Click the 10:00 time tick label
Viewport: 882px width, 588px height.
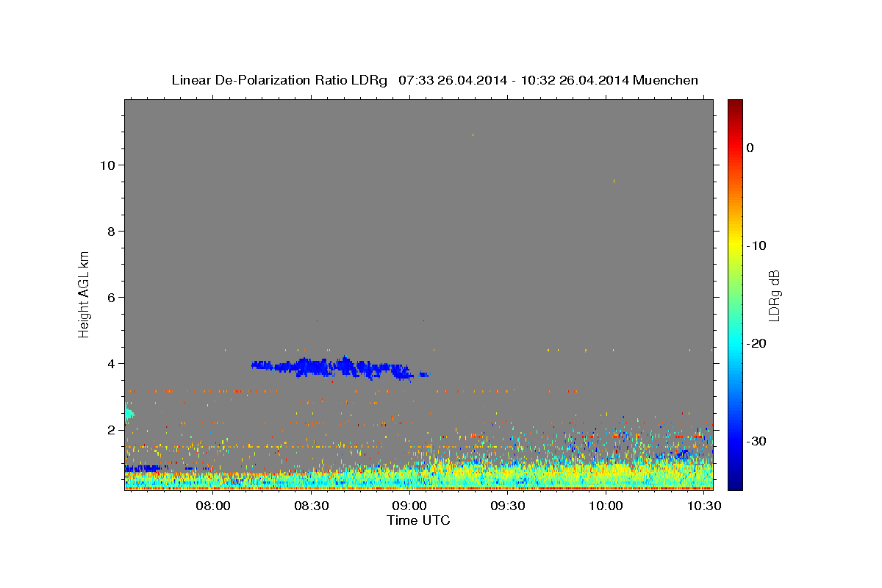[606, 506]
